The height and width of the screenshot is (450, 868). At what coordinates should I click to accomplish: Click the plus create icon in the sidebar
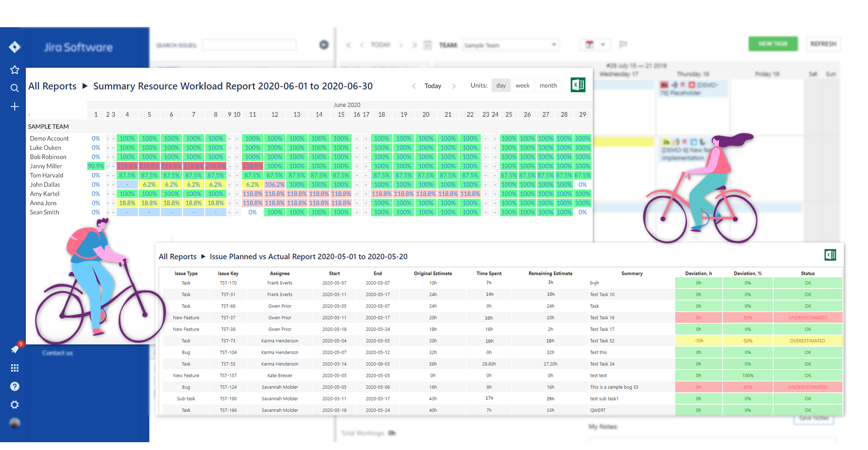point(15,107)
